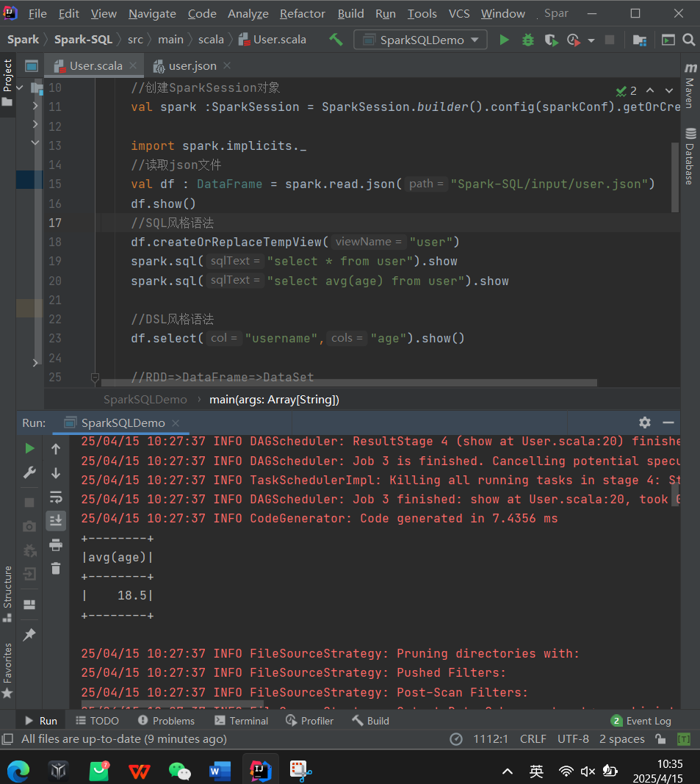The height and width of the screenshot is (784, 700).
Task: Open the Database tool window
Action: click(690, 156)
